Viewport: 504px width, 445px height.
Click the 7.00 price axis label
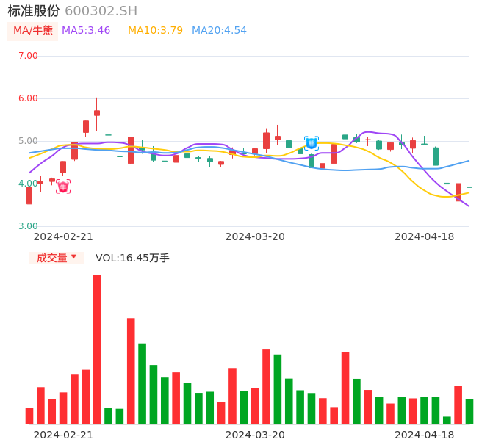click(28, 56)
